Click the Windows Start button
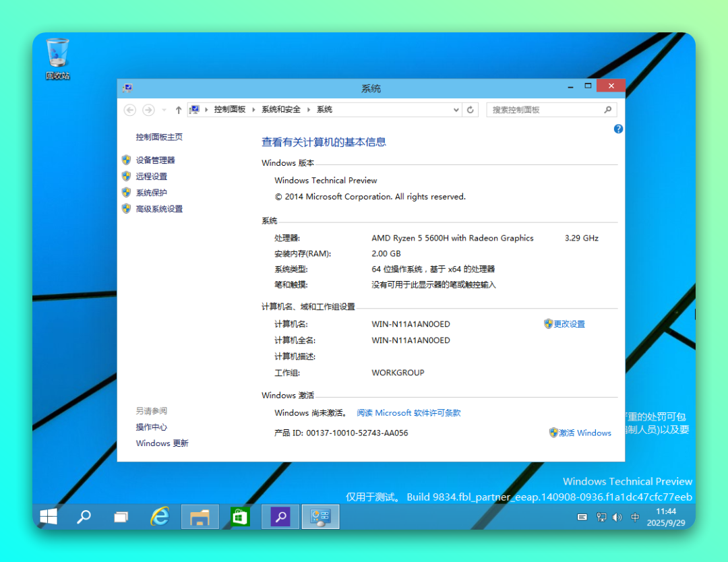Screen dimensions: 728x562 pos(49,517)
